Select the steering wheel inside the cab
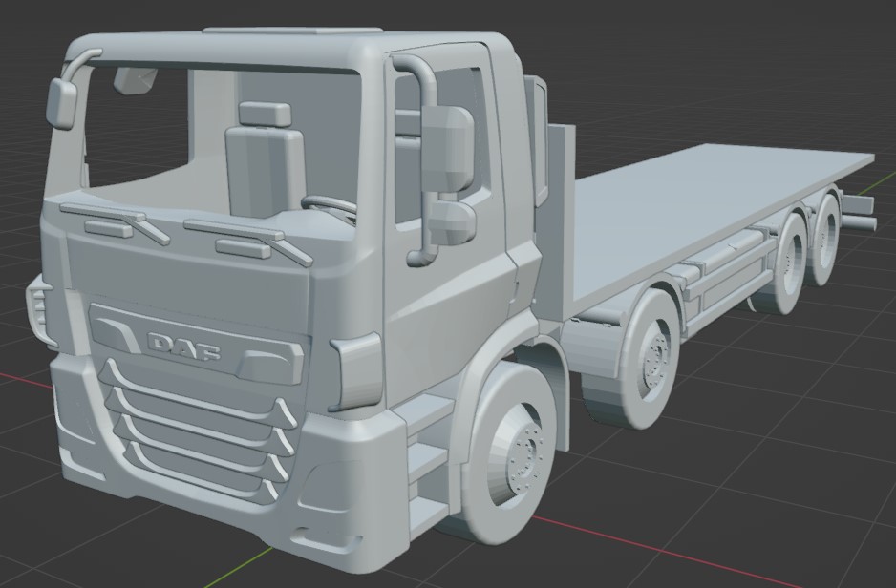Screen dimensions: 896x588 330,208
